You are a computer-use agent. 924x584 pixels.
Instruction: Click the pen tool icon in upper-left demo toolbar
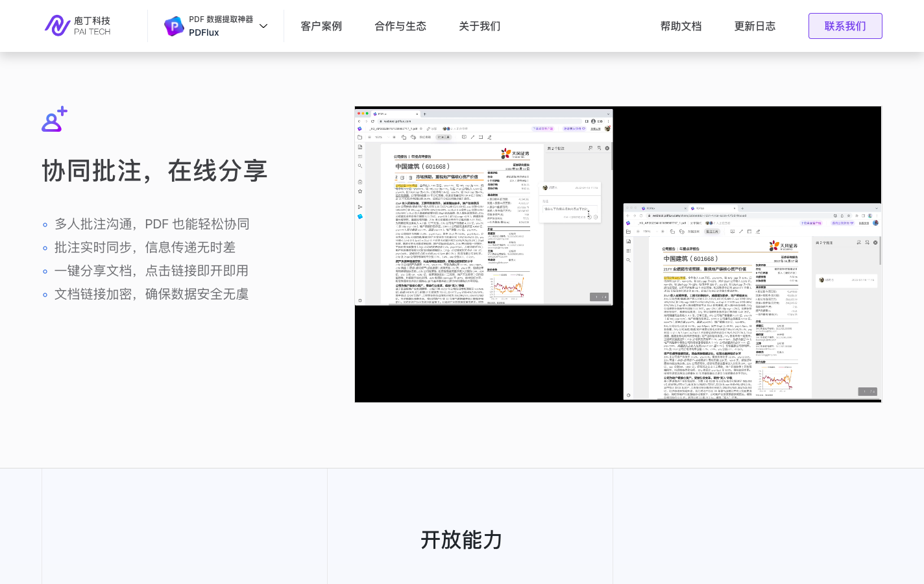pyautogui.click(x=489, y=137)
